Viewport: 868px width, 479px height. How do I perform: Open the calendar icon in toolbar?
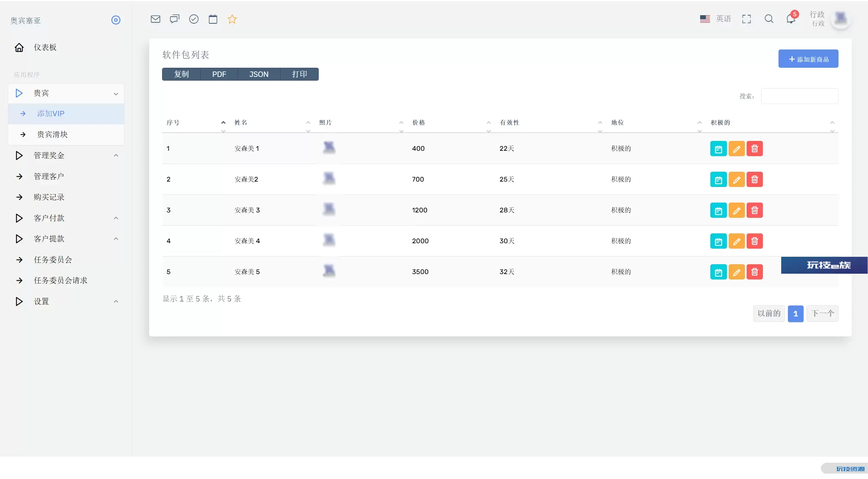(x=213, y=19)
